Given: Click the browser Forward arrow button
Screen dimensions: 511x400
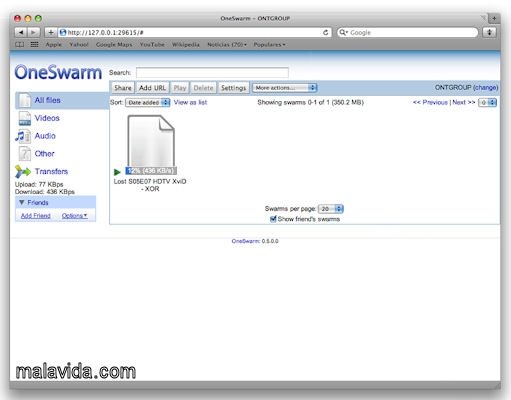Looking at the screenshot, I should coord(34,32).
